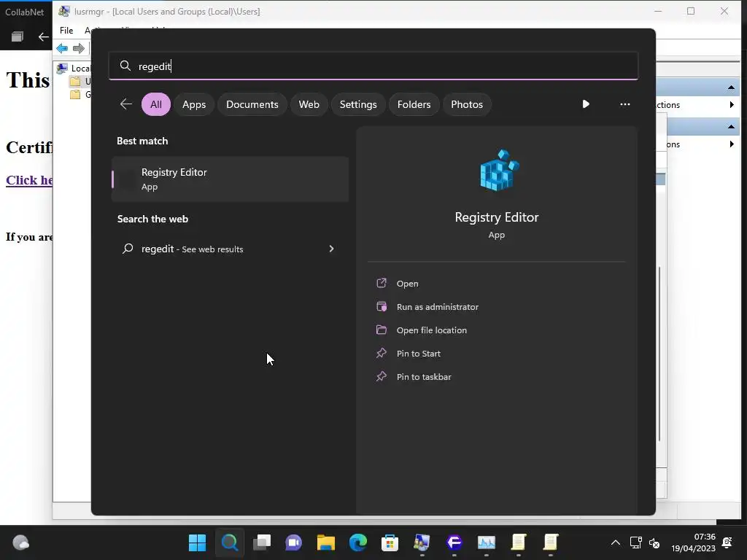Open second scroll-shaped script icon on taskbar
Image resolution: width=747 pixels, height=560 pixels.
pyautogui.click(x=550, y=542)
